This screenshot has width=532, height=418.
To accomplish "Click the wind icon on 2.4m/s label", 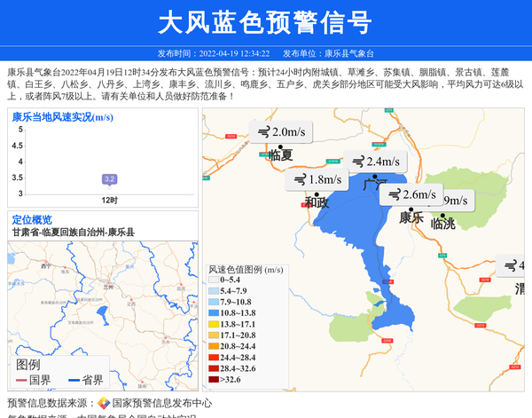I will (357, 162).
